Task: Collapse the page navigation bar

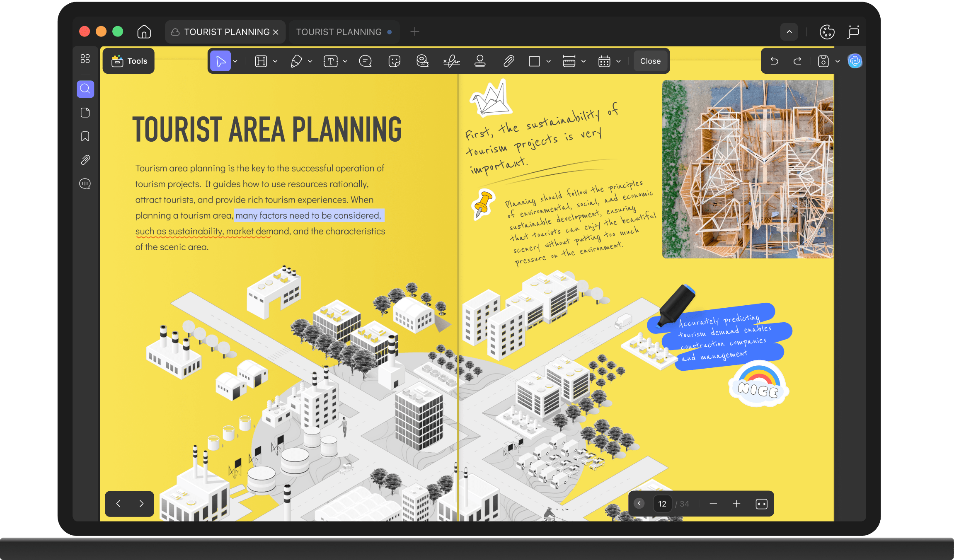Action: pos(639,503)
